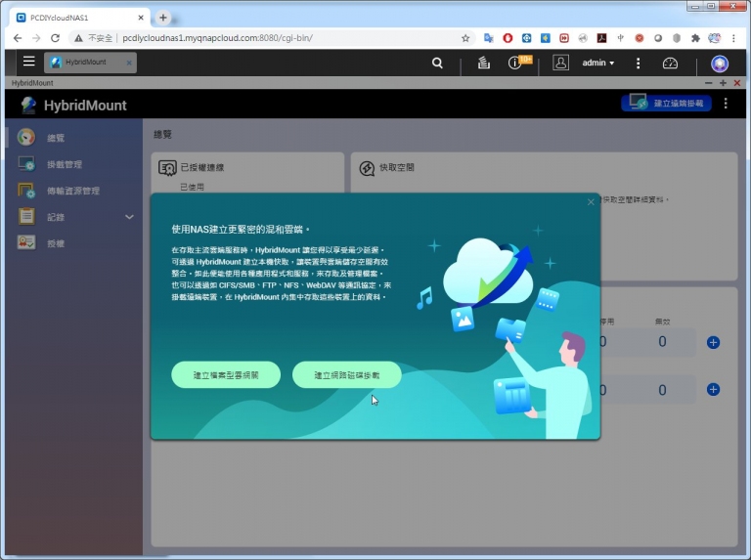Open a new browser tab

[x=163, y=18]
